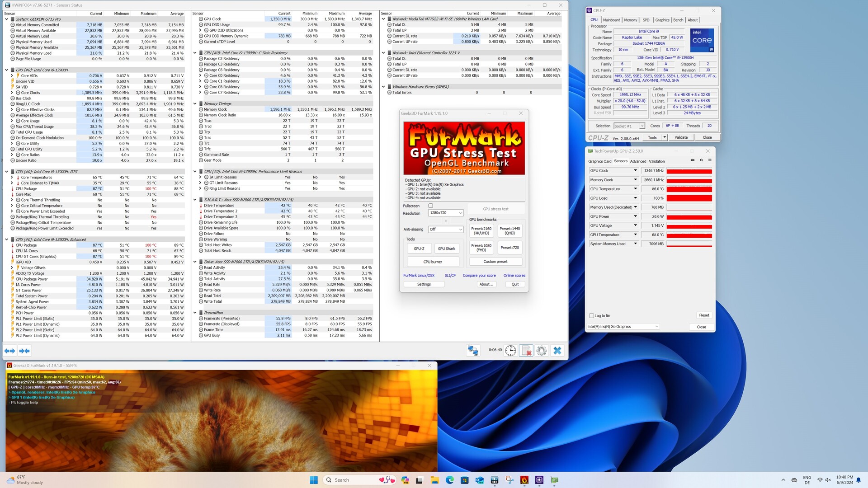The height and width of the screenshot is (488, 868).
Task: Click FurMark GPU stress test button
Action: (x=495, y=209)
